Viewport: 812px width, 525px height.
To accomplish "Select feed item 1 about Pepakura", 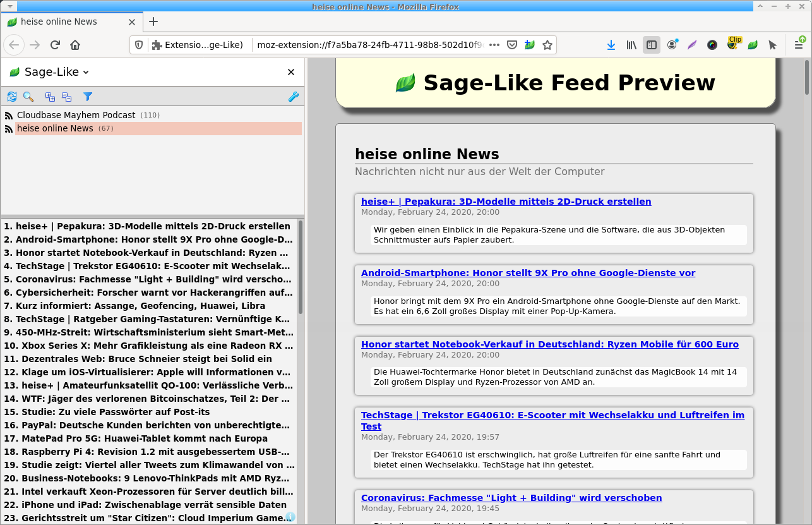I will (x=149, y=226).
